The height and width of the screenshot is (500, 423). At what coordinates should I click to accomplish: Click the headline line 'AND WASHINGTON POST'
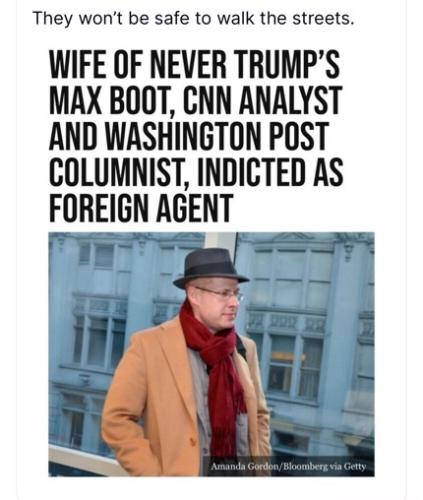click(x=189, y=136)
